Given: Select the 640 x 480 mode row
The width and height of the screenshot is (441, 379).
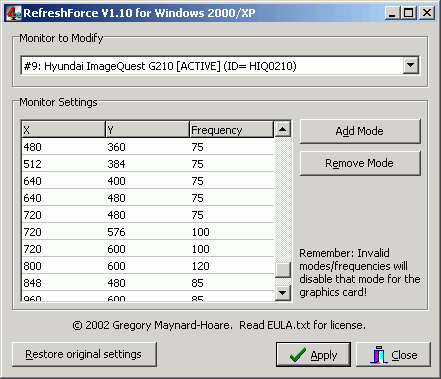Looking at the screenshot, I should click(148, 198).
